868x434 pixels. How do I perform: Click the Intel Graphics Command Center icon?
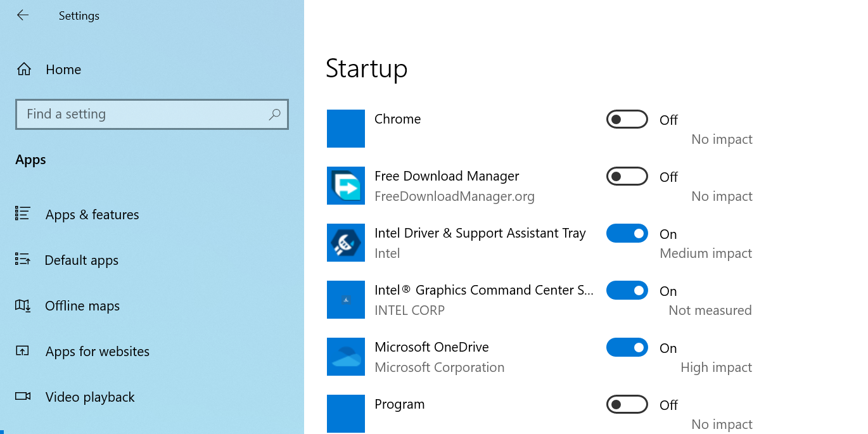point(346,300)
